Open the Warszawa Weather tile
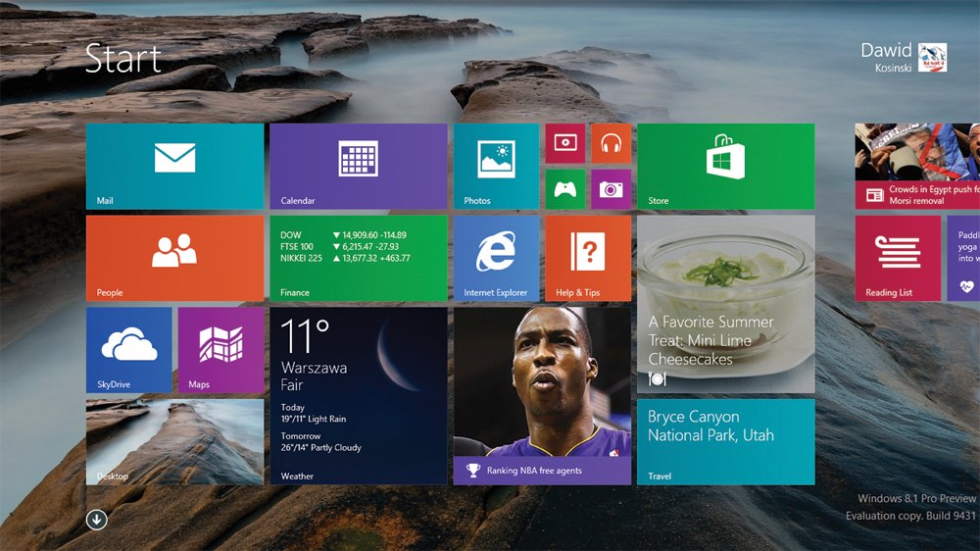Screen dimensions: 980x551 pyautogui.click(x=358, y=396)
